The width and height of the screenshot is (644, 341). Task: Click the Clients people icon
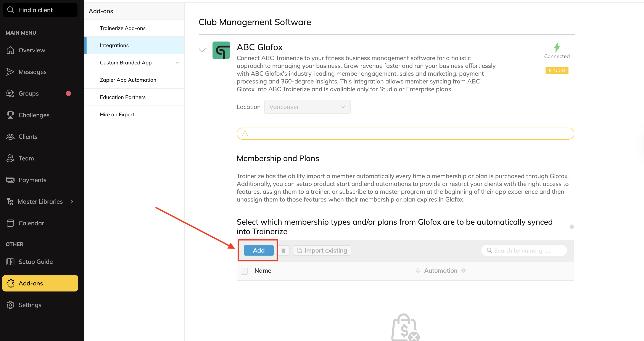10,137
